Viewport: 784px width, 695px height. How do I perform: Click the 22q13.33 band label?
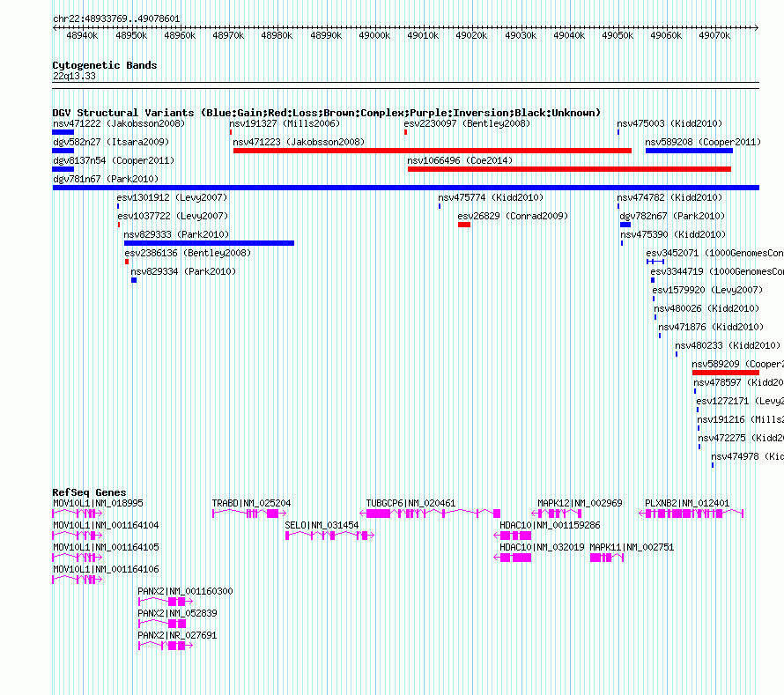(x=74, y=76)
